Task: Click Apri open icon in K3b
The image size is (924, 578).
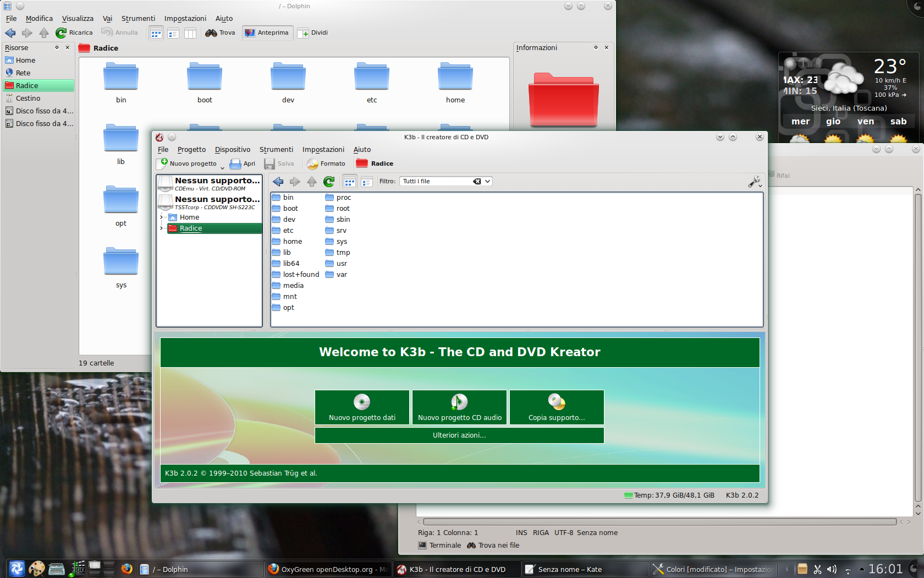Action: tap(243, 163)
